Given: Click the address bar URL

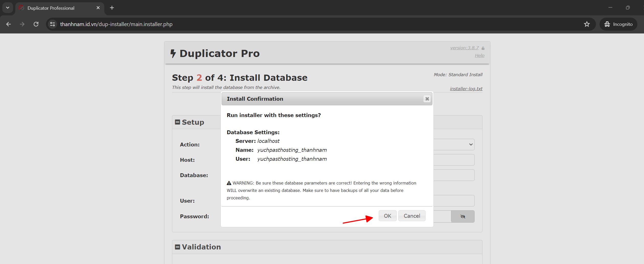Looking at the screenshot, I should coord(116,24).
